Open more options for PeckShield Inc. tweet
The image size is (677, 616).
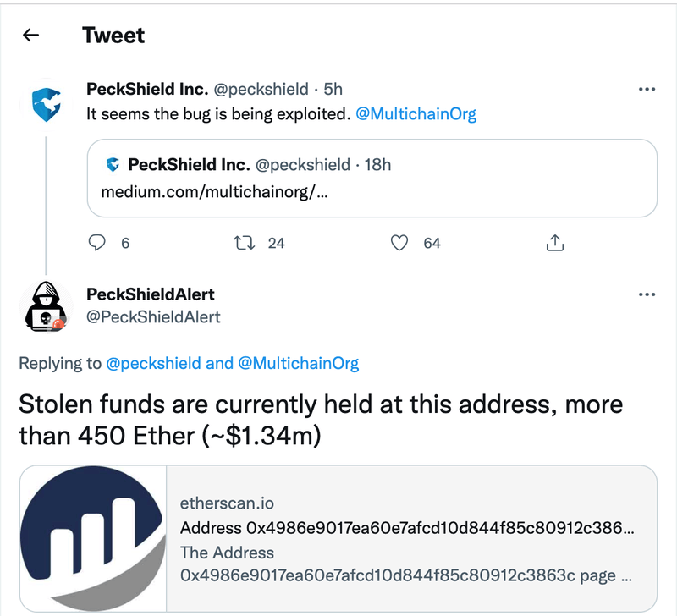(x=647, y=89)
